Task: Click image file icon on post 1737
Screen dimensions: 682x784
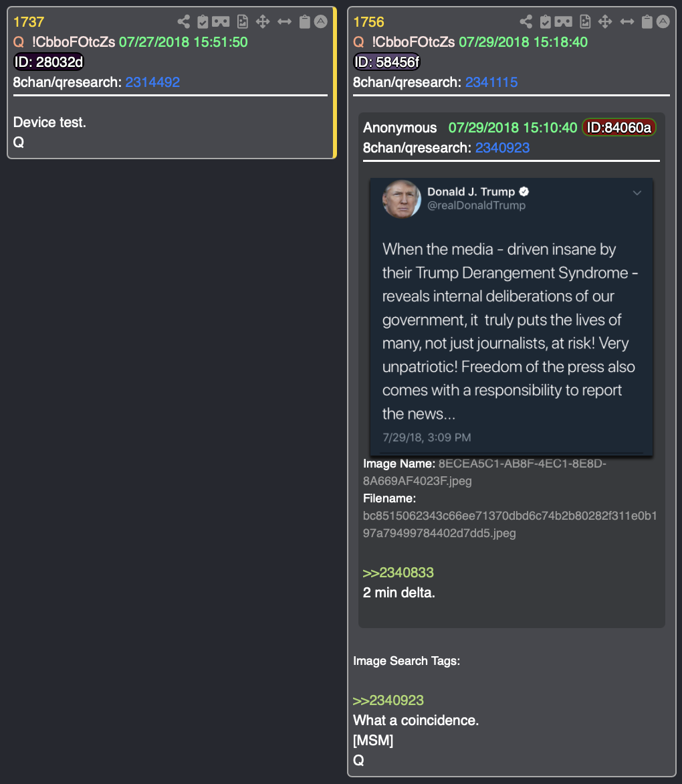Action: (242, 21)
